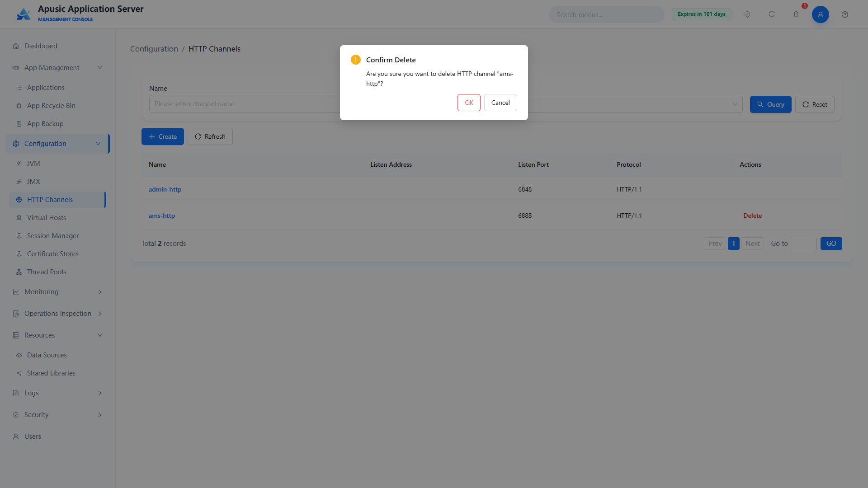Click the warning icon in Confirm Delete dialog
Screen dimensions: 868x488
[x=356, y=60]
